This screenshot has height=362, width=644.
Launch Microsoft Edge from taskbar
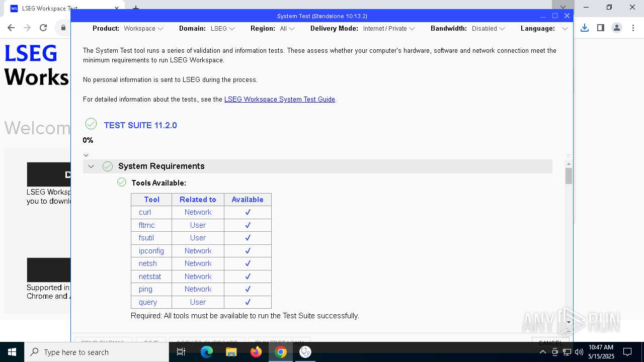click(207, 352)
